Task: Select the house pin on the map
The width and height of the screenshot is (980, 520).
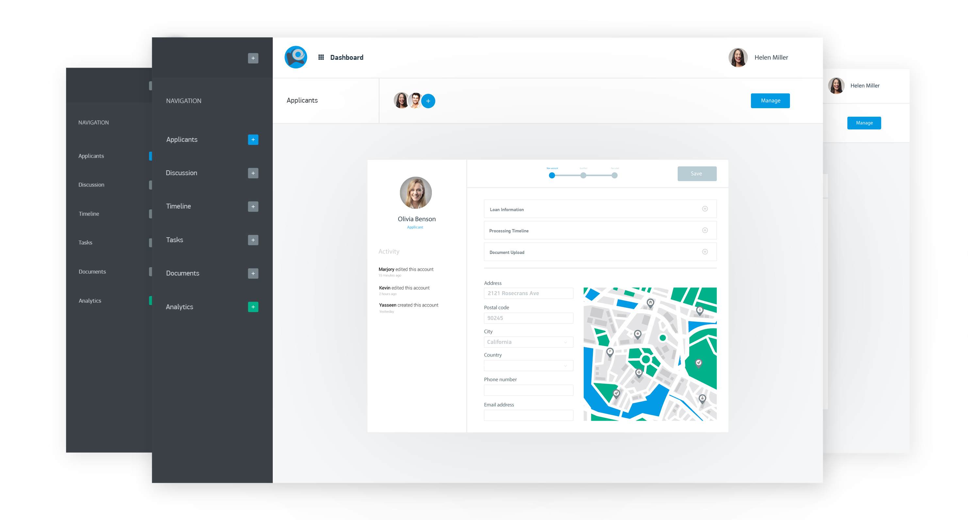Action: 650,303
